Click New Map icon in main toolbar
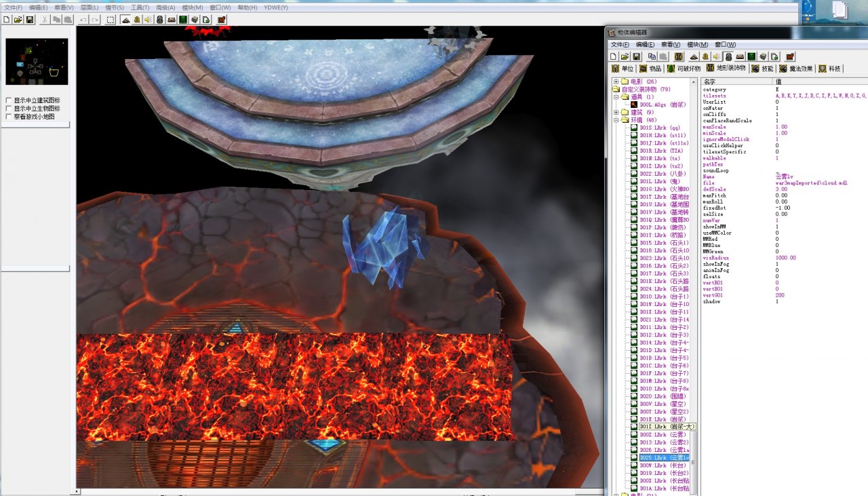 click(6, 20)
